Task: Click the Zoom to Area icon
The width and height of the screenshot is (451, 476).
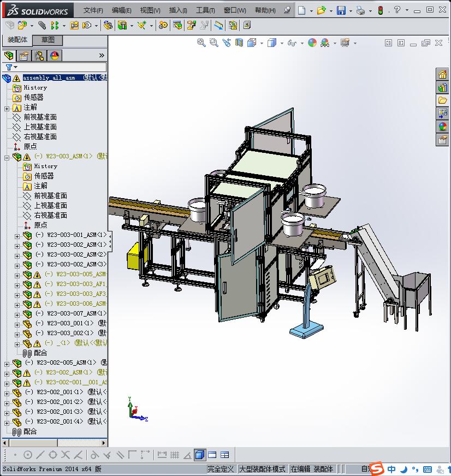Action: pyautogui.click(x=214, y=43)
